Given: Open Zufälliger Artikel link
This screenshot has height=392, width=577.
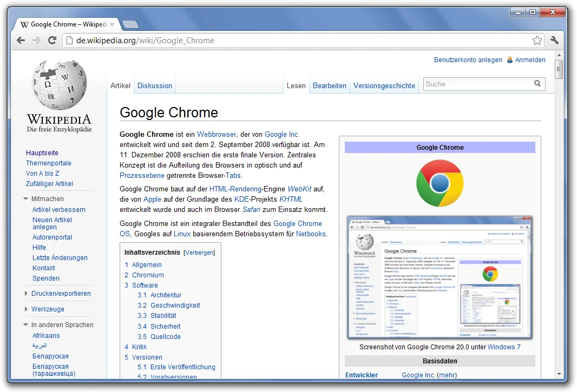Looking at the screenshot, I should 49,183.
